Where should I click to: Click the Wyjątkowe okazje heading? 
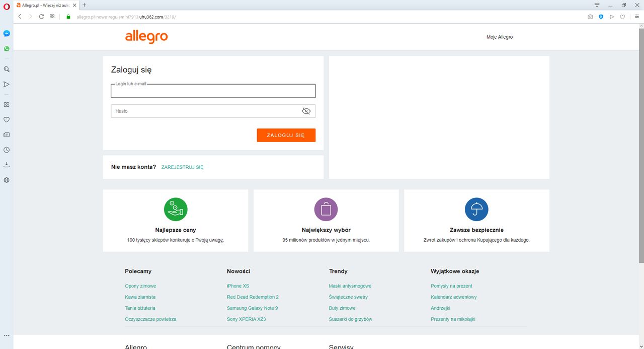coord(455,271)
